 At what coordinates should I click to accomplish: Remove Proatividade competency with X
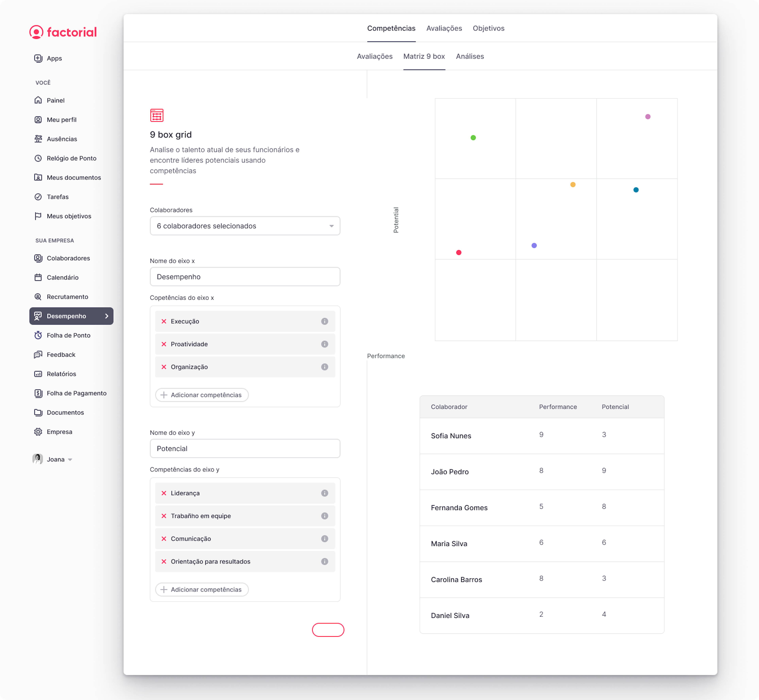pyautogui.click(x=164, y=344)
